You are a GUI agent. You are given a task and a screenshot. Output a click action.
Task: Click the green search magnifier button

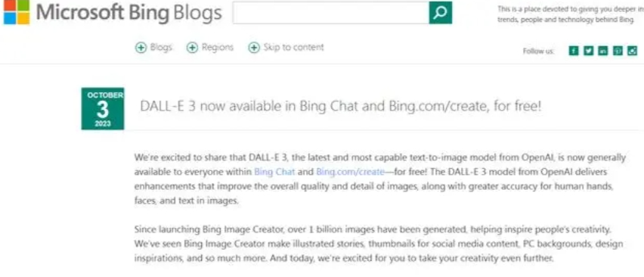pos(440,12)
